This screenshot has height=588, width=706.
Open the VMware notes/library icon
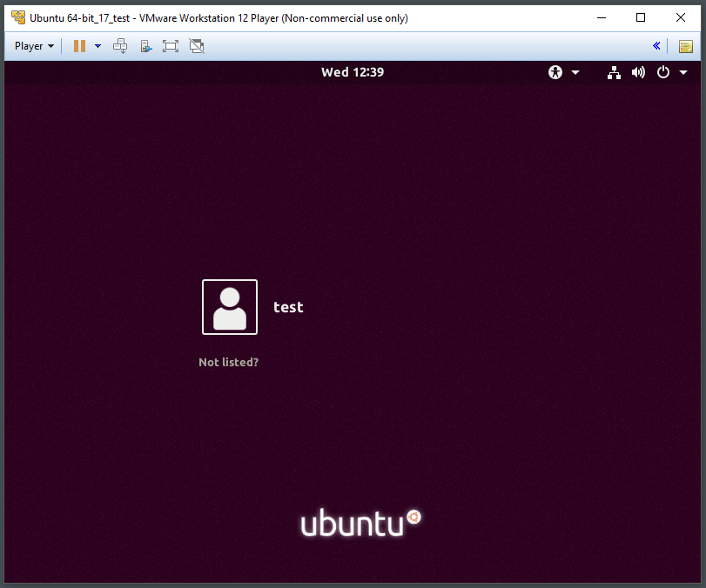[x=686, y=46]
